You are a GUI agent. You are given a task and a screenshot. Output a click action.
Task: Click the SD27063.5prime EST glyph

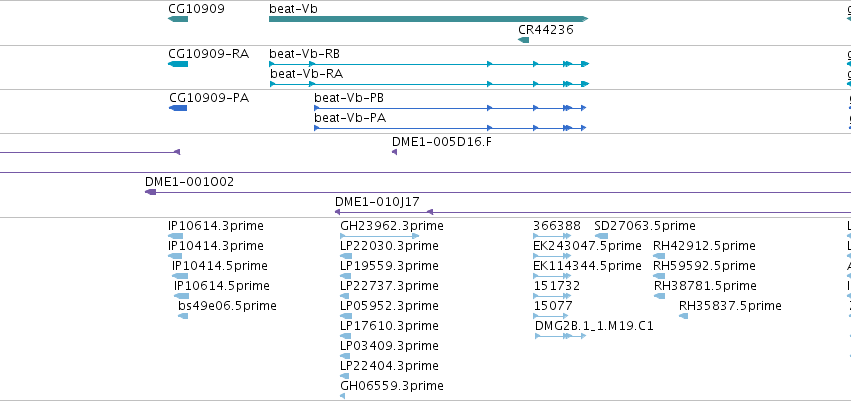coord(601,236)
